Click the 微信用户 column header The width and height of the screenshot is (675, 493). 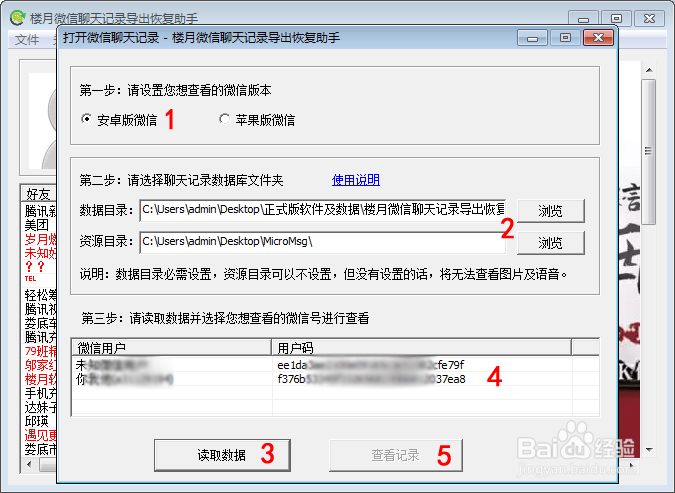172,347
